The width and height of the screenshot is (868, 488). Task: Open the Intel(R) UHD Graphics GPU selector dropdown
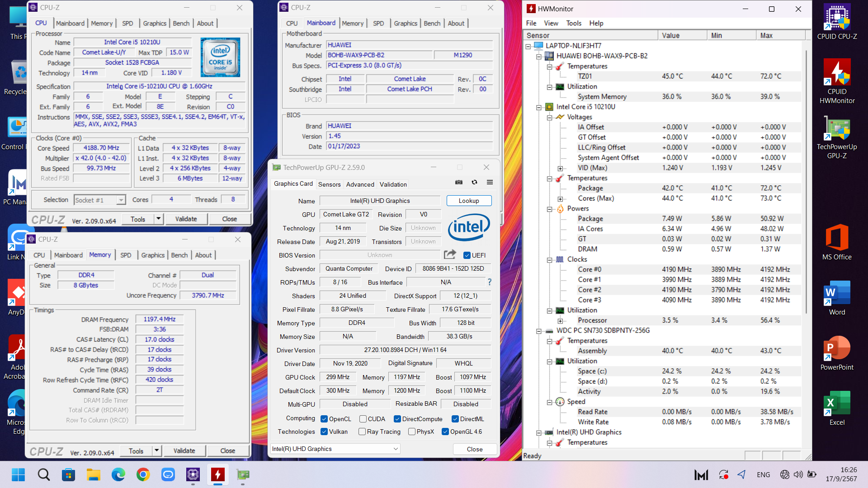click(x=335, y=449)
